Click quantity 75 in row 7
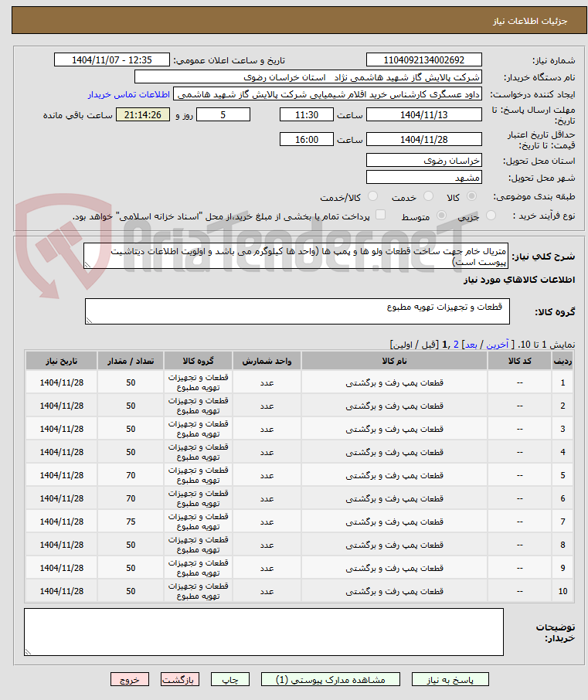 coord(131,522)
